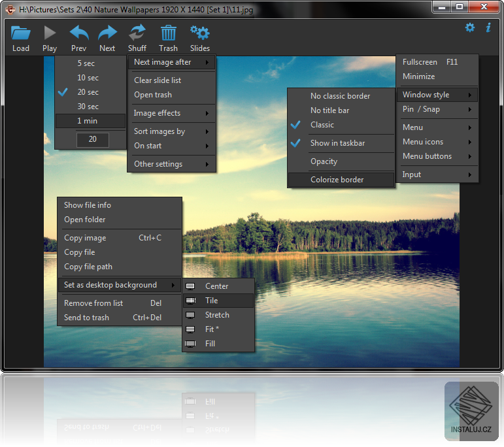Choose Copy file menu item
This screenshot has height=447, width=504.
(x=120, y=252)
